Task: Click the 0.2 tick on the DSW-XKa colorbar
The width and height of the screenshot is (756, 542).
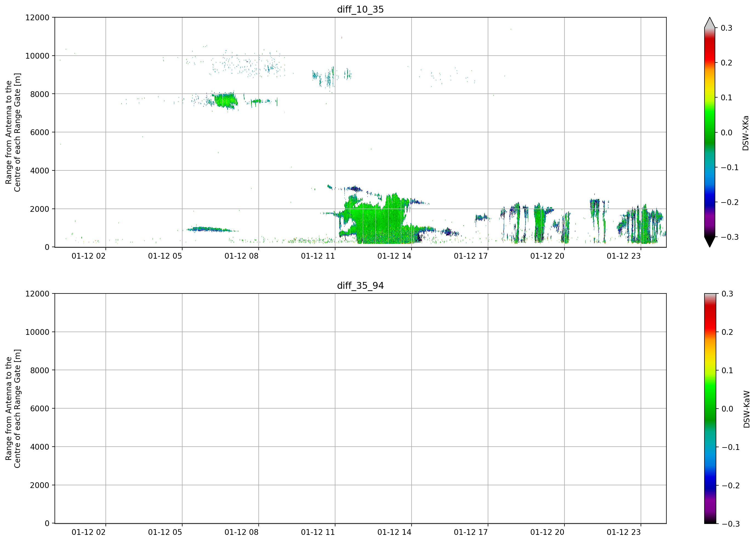Action: pos(727,63)
